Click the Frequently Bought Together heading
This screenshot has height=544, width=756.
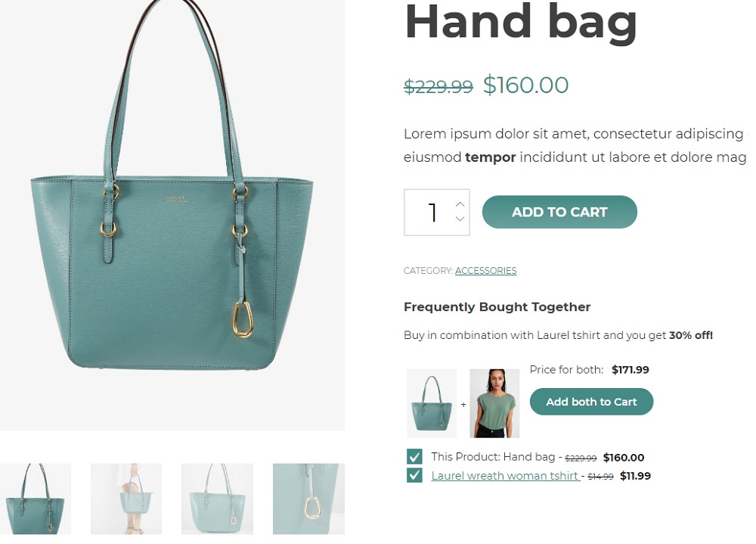tap(497, 307)
